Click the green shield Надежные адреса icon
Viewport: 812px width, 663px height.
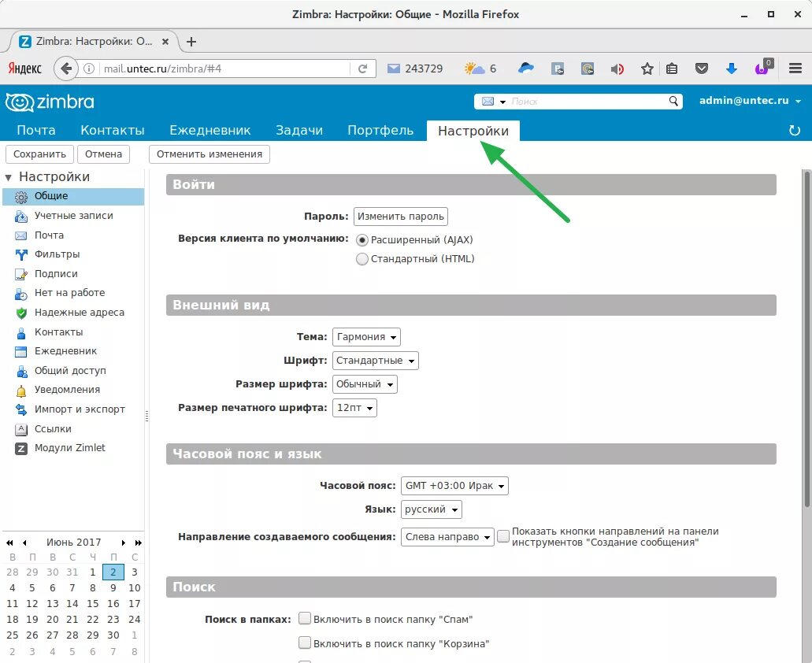(x=20, y=313)
